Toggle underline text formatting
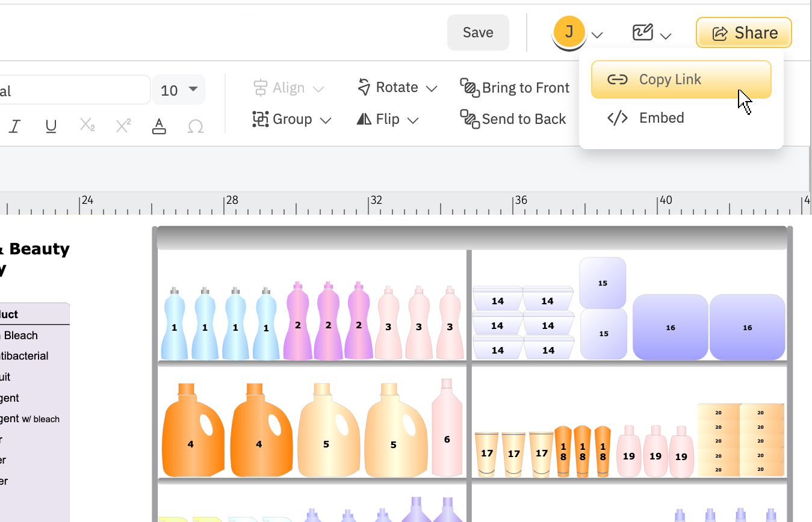Image resolution: width=812 pixels, height=522 pixels. (x=51, y=126)
